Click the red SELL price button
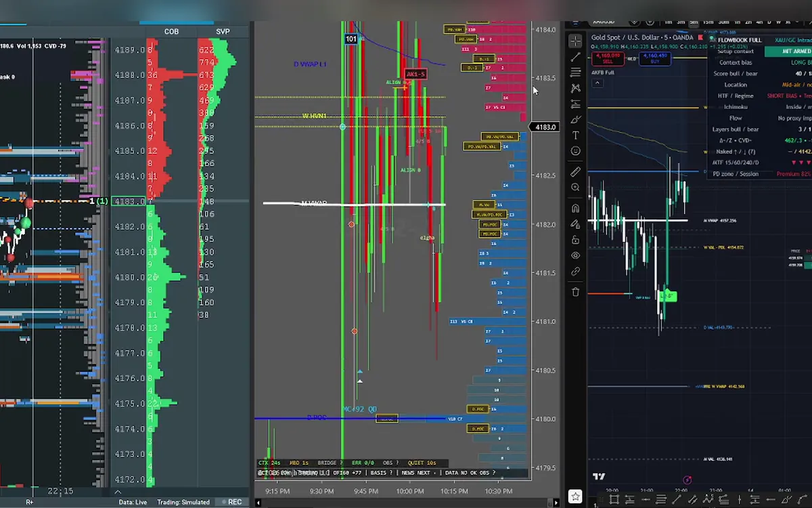 coord(607,58)
